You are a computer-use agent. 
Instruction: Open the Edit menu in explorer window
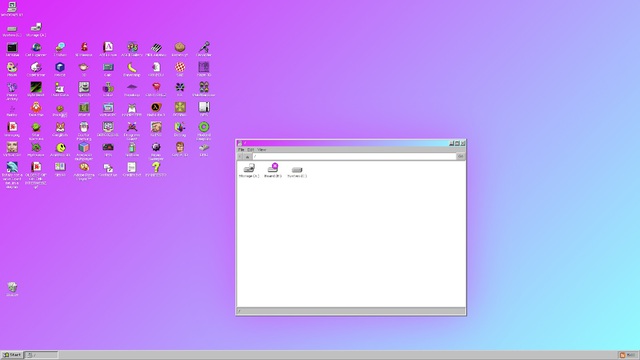tap(251, 150)
